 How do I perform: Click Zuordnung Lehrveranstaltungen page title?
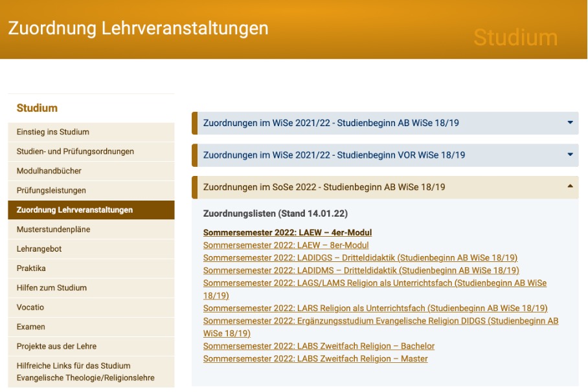139,28
